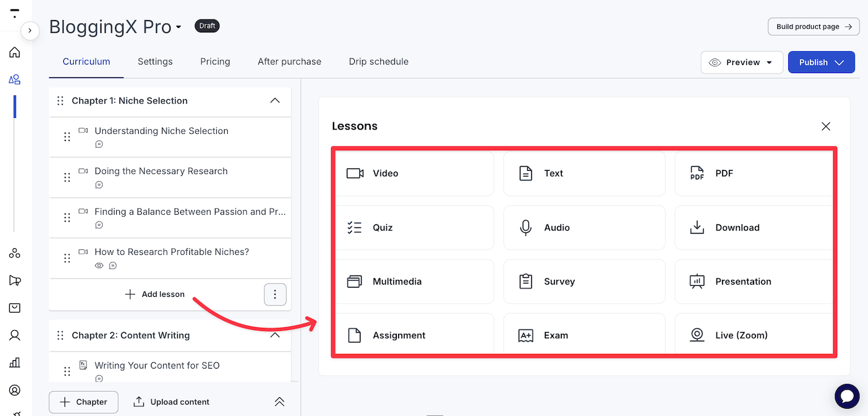The height and width of the screenshot is (416, 868).
Task: Select the Audio lesson type
Action: tap(584, 227)
